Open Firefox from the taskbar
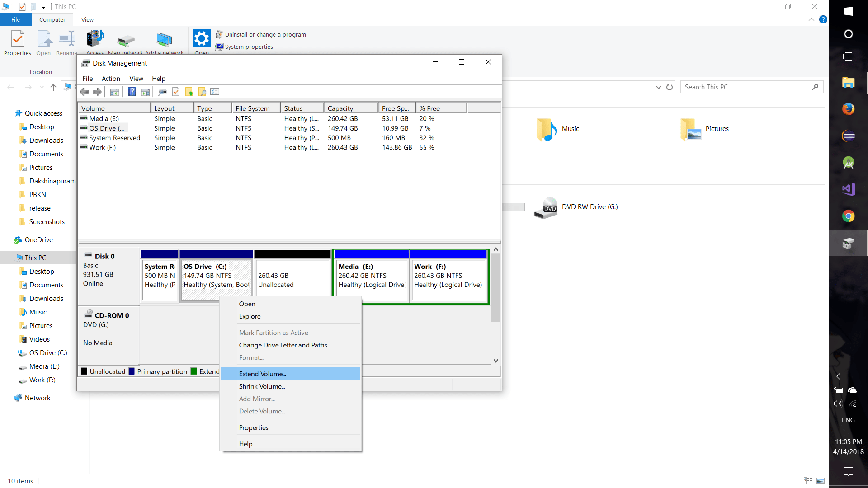The height and width of the screenshot is (488, 868). coord(848,109)
